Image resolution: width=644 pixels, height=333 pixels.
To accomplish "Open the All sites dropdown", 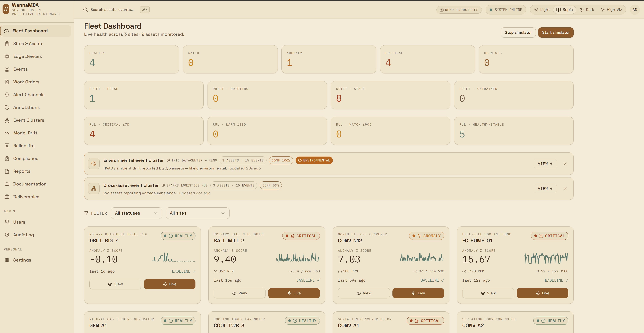I will tap(198, 213).
